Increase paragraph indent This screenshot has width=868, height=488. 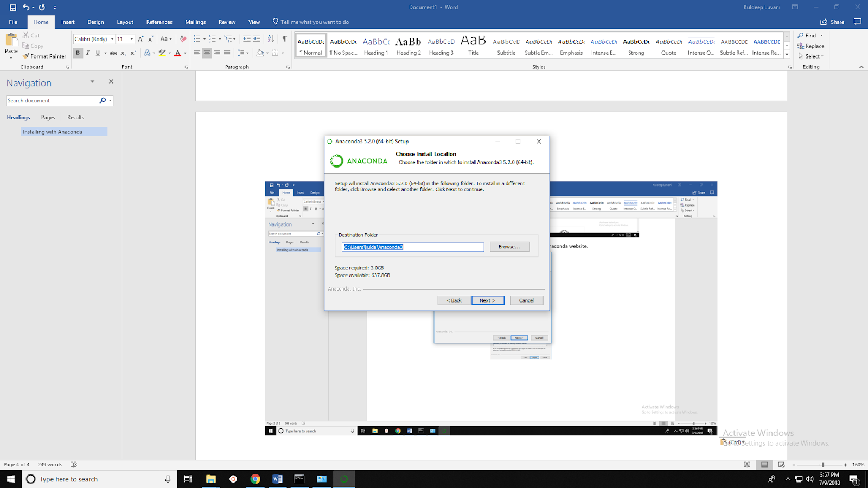coord(257,39)
